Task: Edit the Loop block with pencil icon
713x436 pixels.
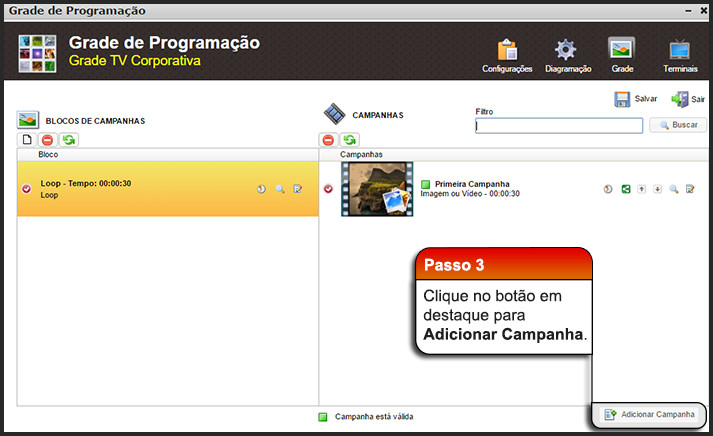Action: (x=298, y=189)
